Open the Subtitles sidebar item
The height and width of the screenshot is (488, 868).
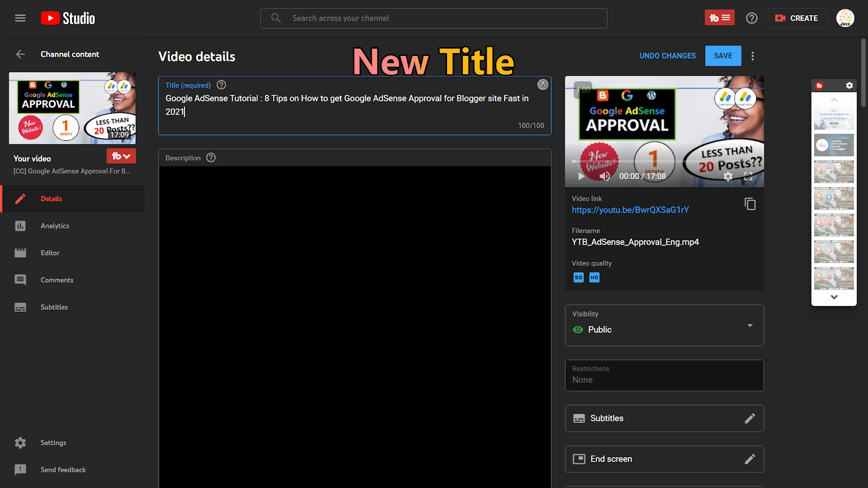(x=73, y=307)
